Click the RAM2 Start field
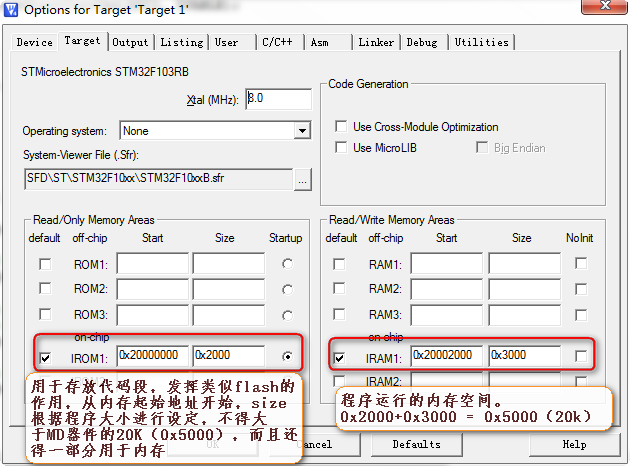Screen dimensions: 630x466 [x=447, y=289]
